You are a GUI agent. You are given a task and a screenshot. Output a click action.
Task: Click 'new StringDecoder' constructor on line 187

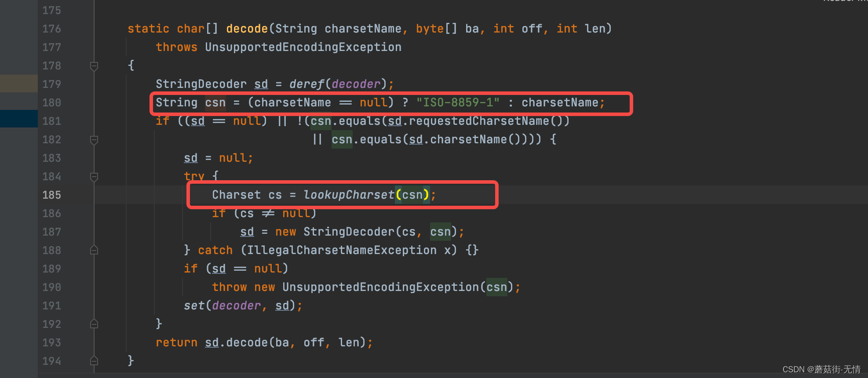coord(335,232)
